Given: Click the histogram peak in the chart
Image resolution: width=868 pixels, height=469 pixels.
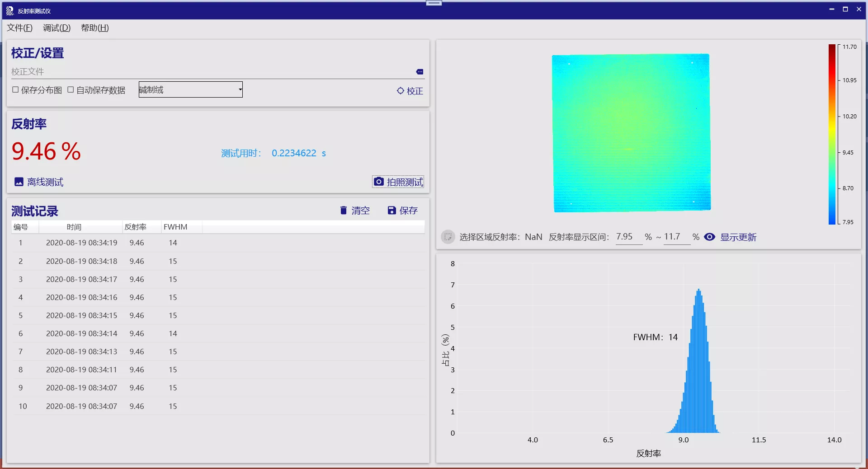Looking at the screenshot, I should [x=699, y=291].
